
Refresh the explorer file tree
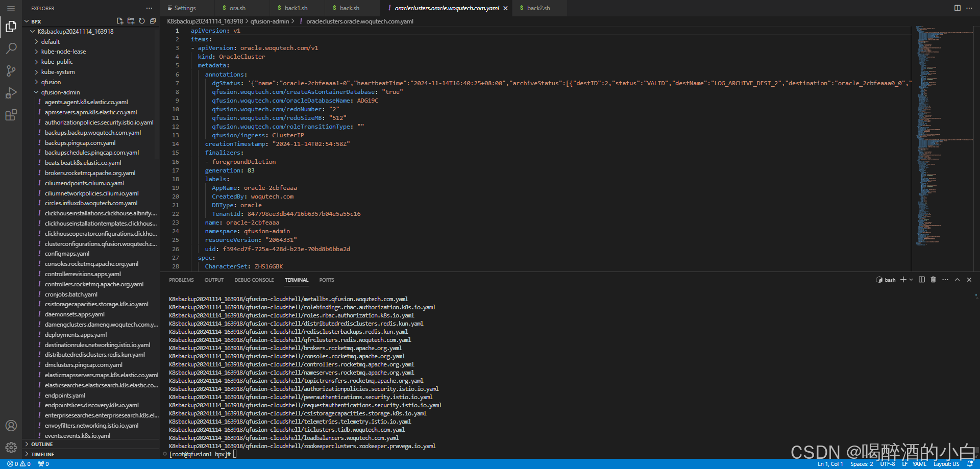(142, 21)
